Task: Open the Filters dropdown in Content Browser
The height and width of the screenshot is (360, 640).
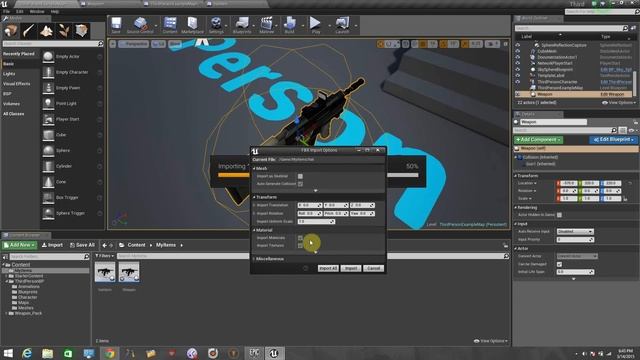Action: pyautogui.click(x=104, y=256)
